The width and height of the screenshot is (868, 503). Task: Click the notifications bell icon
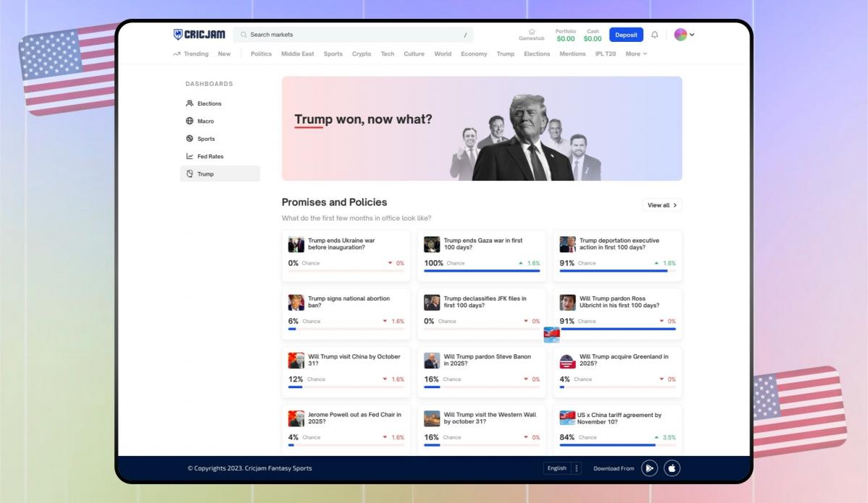coord(655,35)
